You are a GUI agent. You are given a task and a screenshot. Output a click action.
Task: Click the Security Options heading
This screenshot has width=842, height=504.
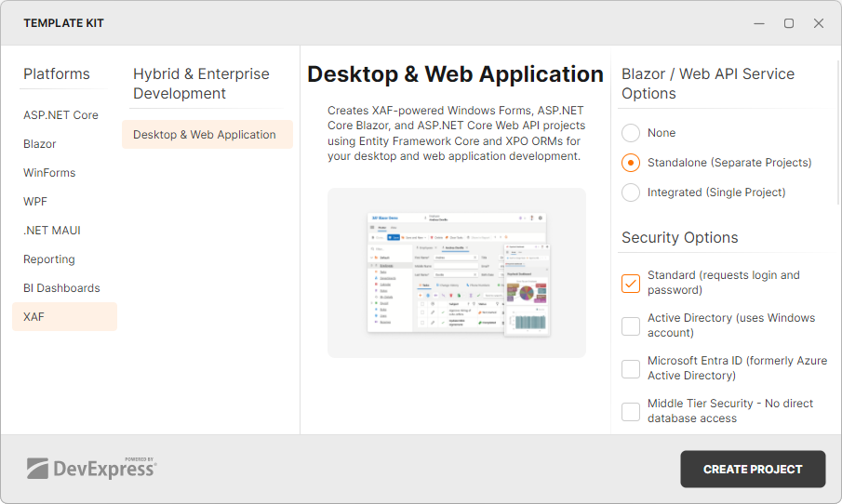point(680,238)
